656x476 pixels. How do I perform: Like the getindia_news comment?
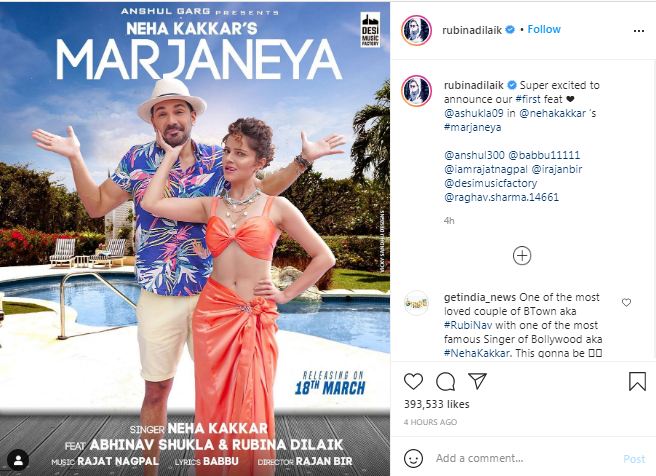click(x=626, y=302)
